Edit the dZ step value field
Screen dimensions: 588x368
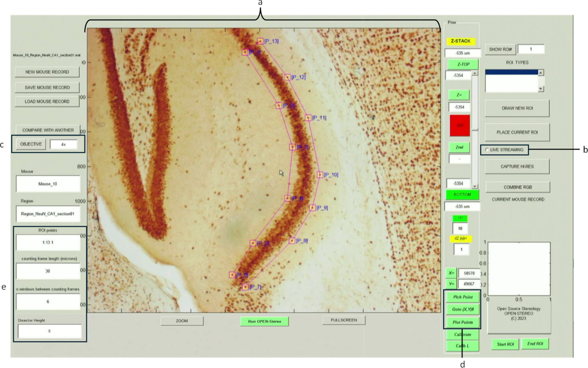click(x=461, y=249)
